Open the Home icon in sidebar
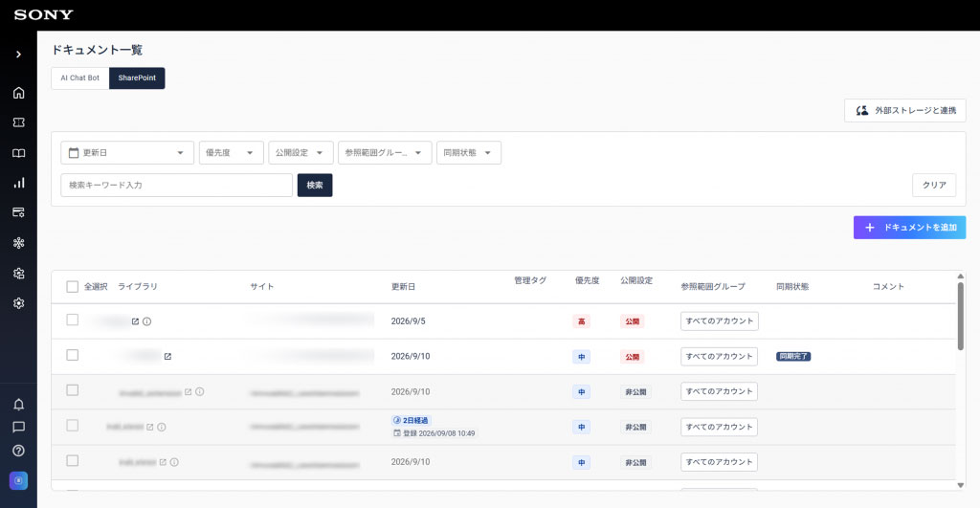This screenshot has height=508, width=980. pyautogui.click(x=19, y=93)
